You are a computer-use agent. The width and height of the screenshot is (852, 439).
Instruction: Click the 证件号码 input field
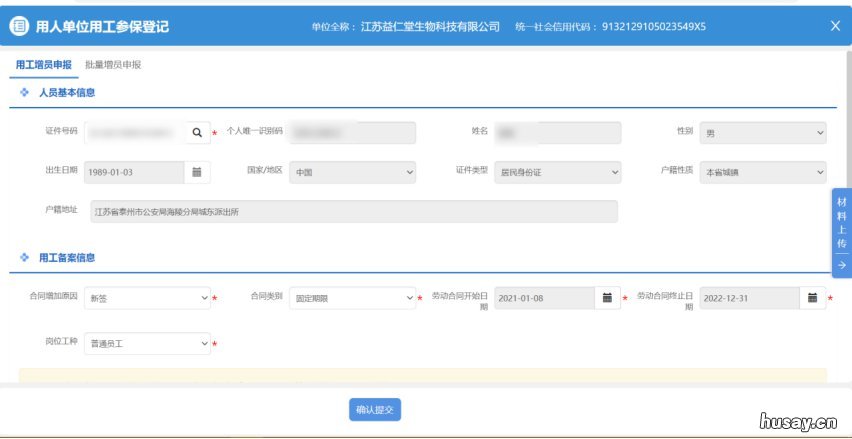pos(135,133)
